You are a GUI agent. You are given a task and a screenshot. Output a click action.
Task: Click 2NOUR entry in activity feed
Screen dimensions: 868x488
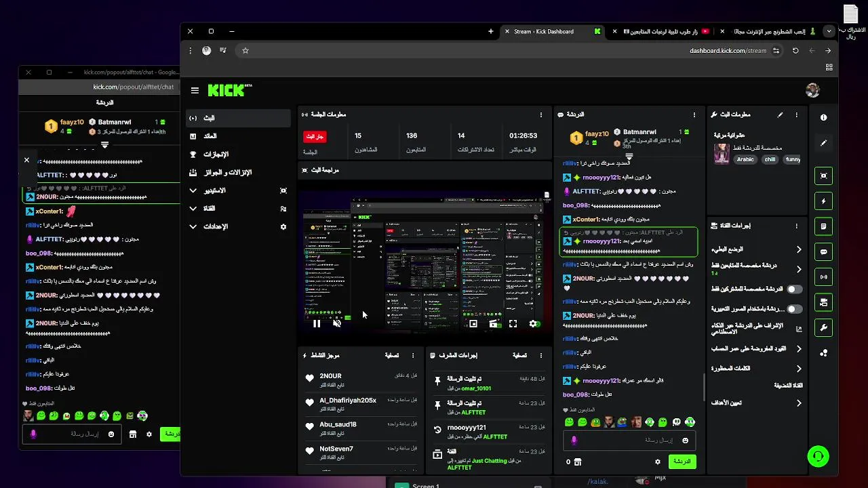pos(361,380)
